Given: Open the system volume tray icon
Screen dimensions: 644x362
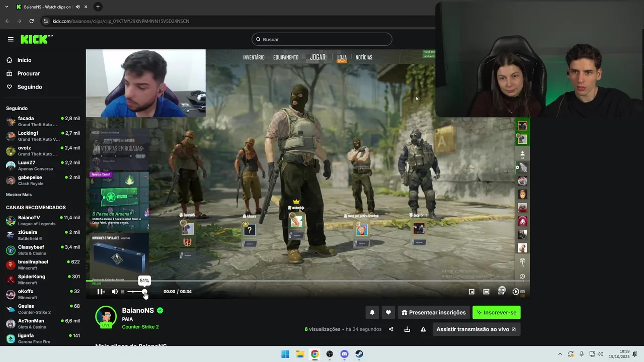Looking at the screenshot, I should pos(600,354).
